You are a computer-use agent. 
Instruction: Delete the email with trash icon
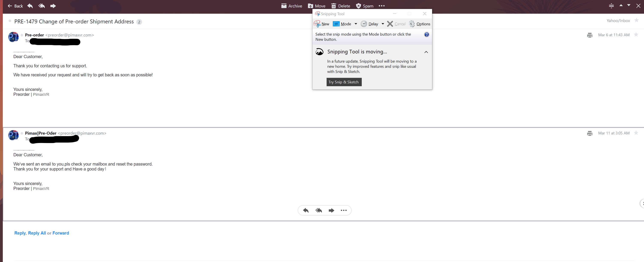click(341, 6)
